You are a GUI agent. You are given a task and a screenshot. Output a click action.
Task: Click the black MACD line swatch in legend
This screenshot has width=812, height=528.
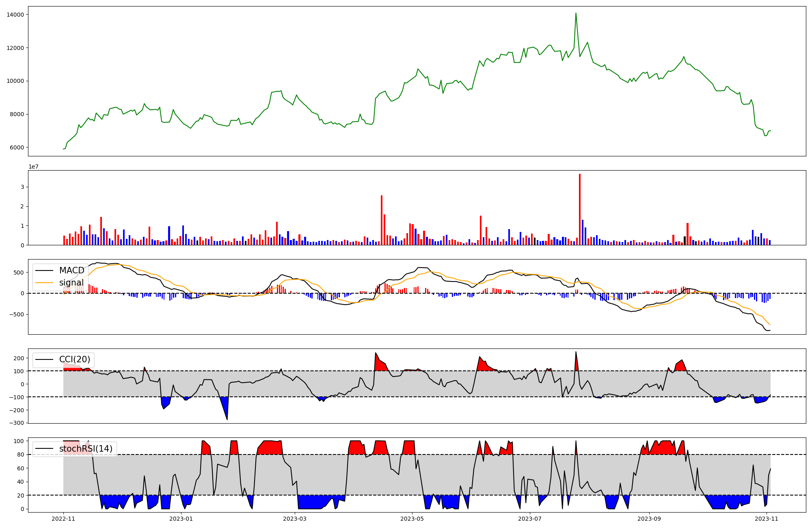(44, 270)
